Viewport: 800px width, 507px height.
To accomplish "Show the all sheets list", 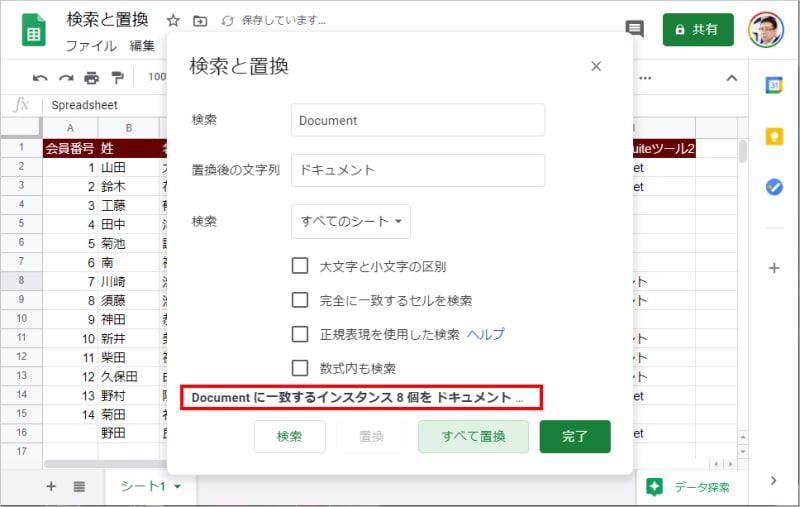I will coord(79,486).
